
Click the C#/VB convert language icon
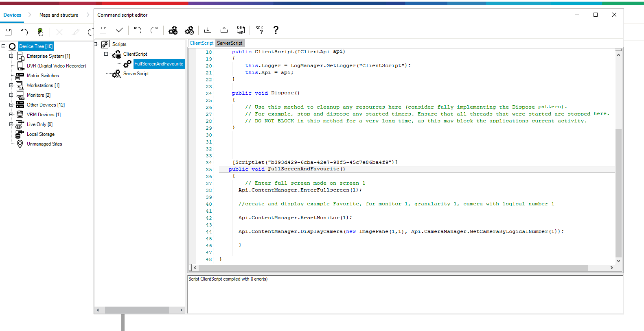tap(241, 30)
